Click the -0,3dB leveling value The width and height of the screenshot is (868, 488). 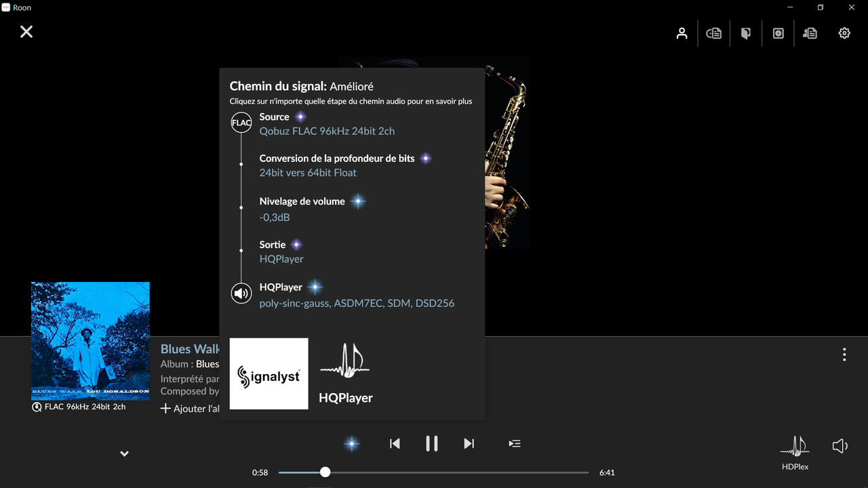point(275,218)
